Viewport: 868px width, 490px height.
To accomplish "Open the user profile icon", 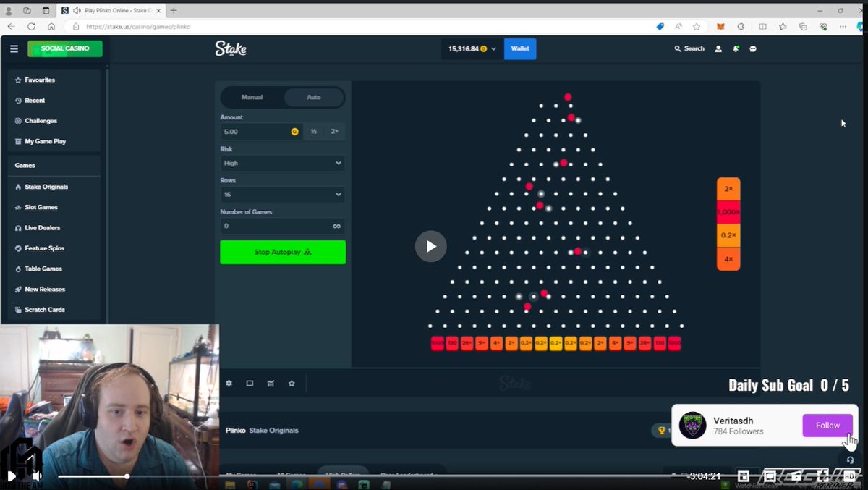I will click(x=718, y=49).
